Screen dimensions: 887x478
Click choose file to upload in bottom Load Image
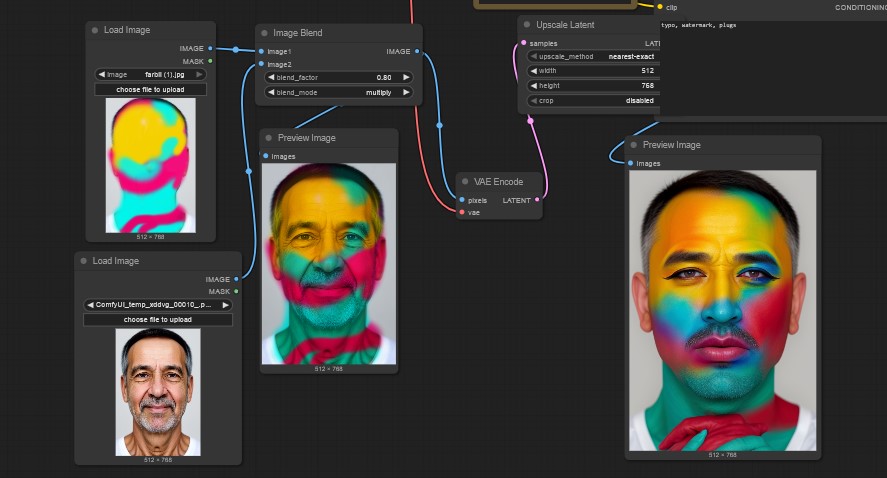tap(158, 320)
